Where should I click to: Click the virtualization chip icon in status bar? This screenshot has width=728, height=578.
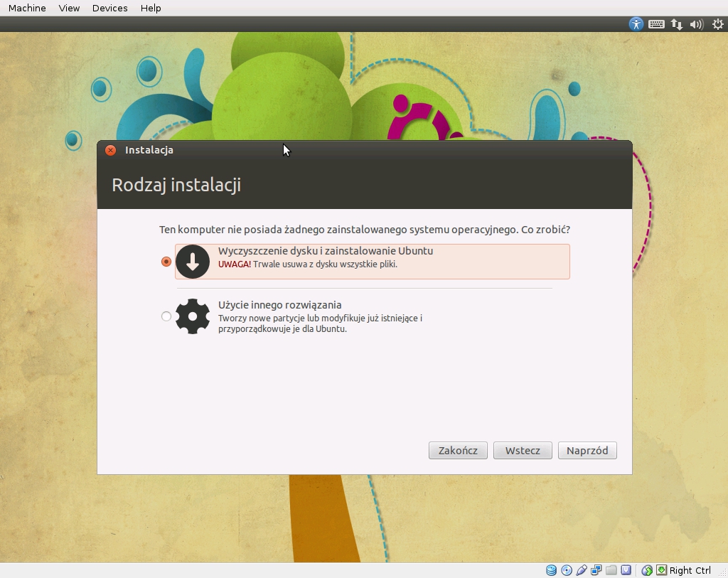(626, 570)
